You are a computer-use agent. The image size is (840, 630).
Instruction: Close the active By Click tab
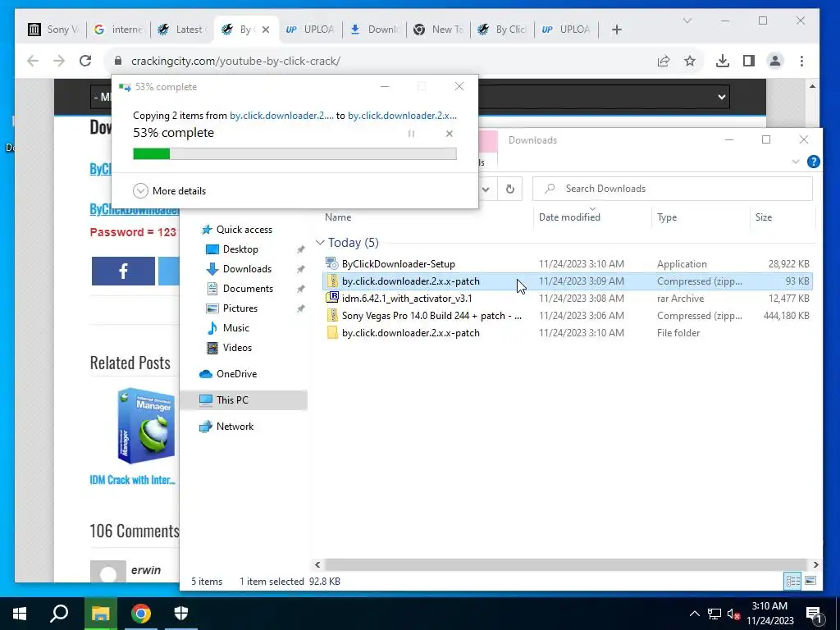click(x=265, y=30)
